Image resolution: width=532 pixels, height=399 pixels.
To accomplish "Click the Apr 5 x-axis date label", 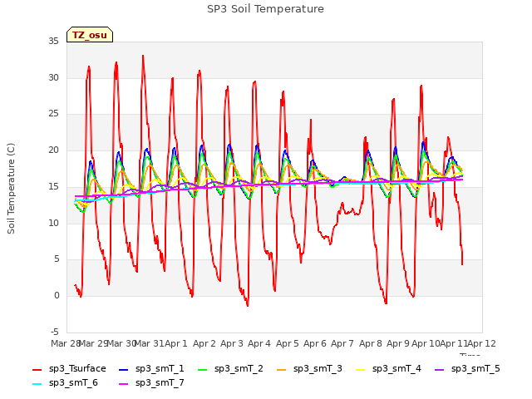I will (x=288, y=343).
